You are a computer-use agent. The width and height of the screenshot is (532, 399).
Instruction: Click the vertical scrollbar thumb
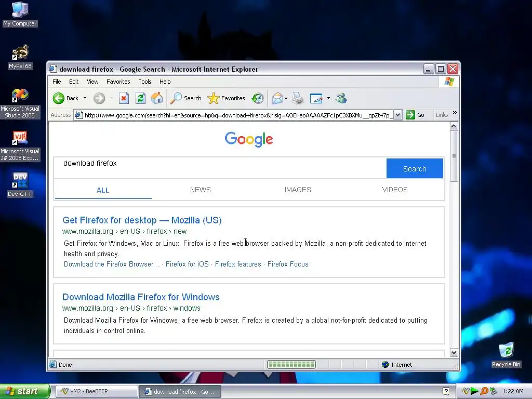(x=454, y=156)
